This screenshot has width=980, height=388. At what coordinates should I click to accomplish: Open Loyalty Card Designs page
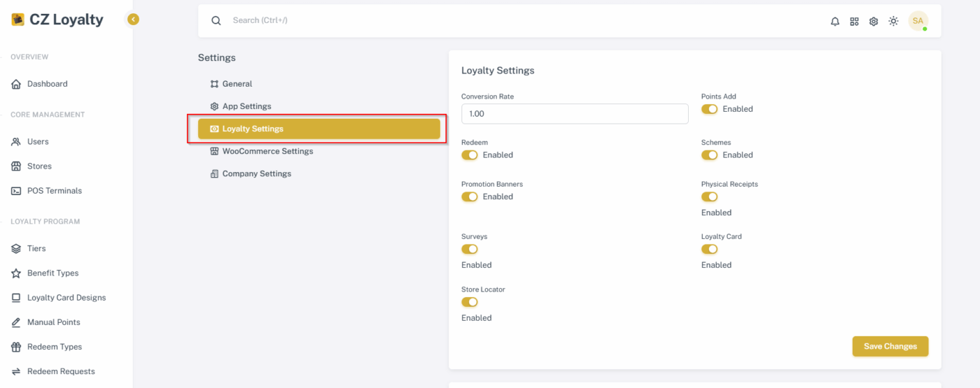(x=66, y=298)
